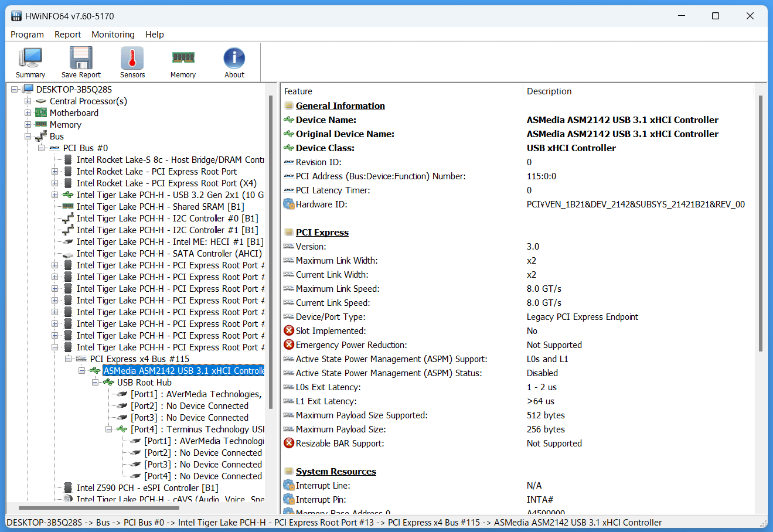
Task: Click the SATA Controller (AHCI) drive icon
Action: click(68, 254)
